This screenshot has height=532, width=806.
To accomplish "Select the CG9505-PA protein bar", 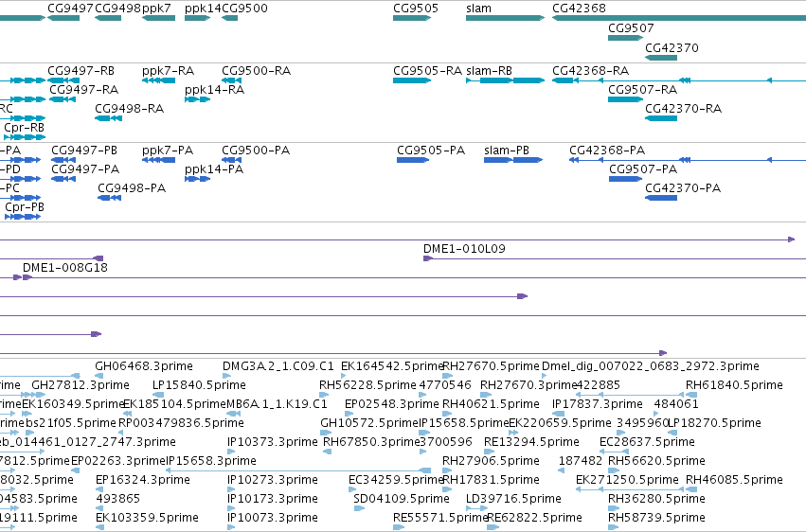I will tap(413, 160).
